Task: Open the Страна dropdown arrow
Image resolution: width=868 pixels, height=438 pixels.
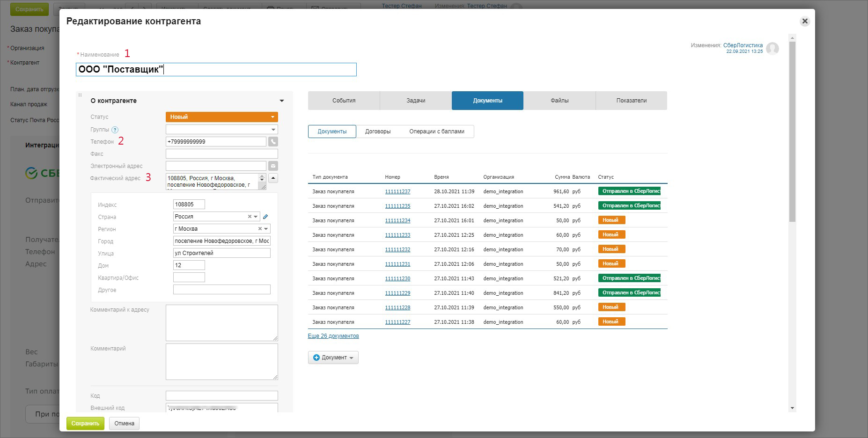Action: (x=256, y=217)
